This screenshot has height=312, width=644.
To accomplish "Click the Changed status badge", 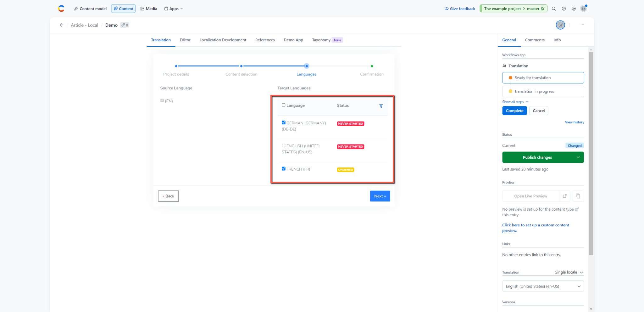I will (x=575, y=145).
